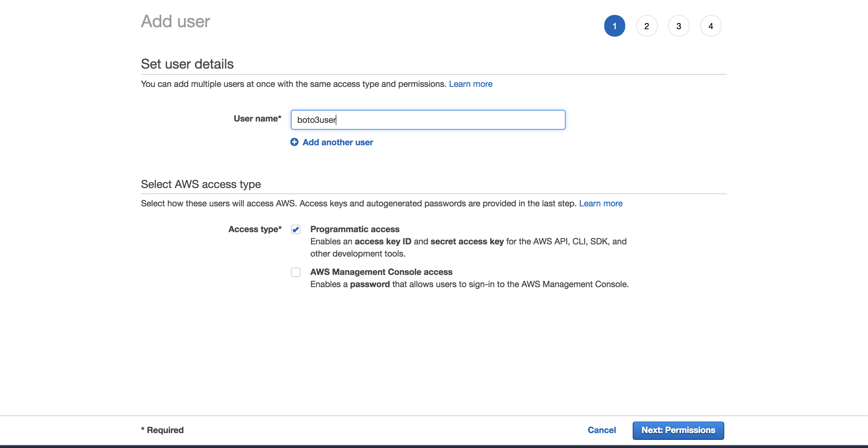Open Learn more about adding multiple users

coord(471,84)
